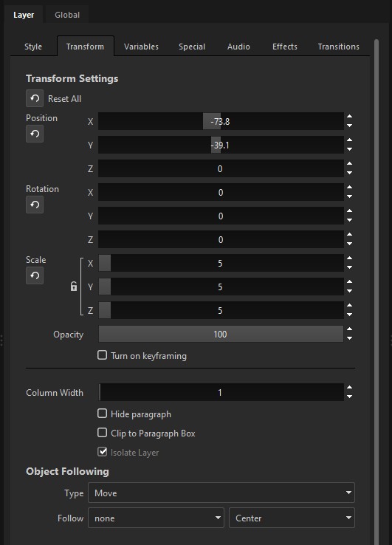This screenshot has height=545, width=392.
Task: Click the Scale X slider field
Action: point(221,263)
